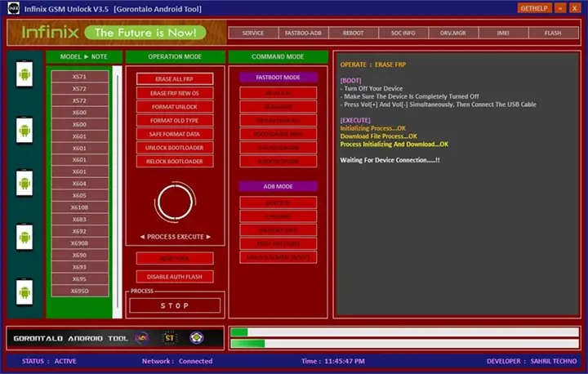Click UNLOCK BOOTLOADER
The width and height of the screenshot is (588, 374).
pyautogui.click(x=175, y=148)
